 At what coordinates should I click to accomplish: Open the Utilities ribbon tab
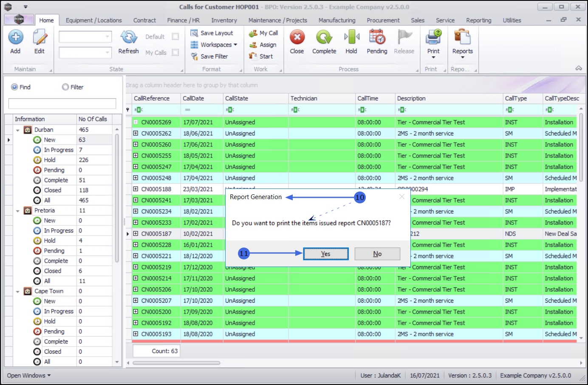coord(512,20)
